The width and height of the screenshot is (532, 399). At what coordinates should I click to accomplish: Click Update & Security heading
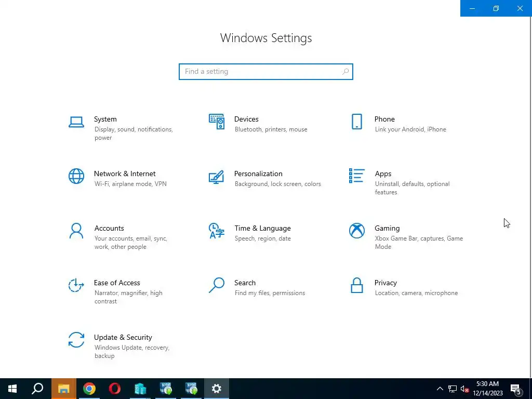tap(123, 338)
